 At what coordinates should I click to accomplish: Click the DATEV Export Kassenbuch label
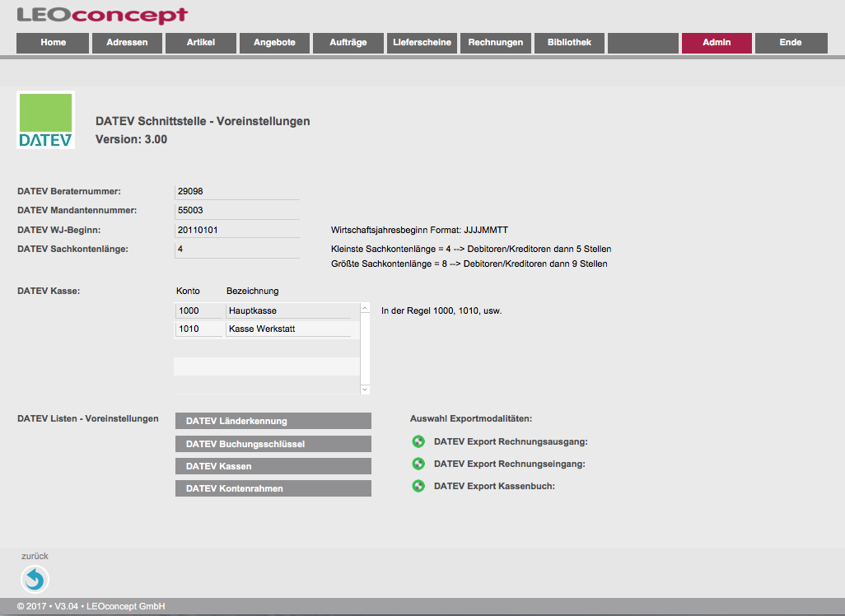[494, 486]
